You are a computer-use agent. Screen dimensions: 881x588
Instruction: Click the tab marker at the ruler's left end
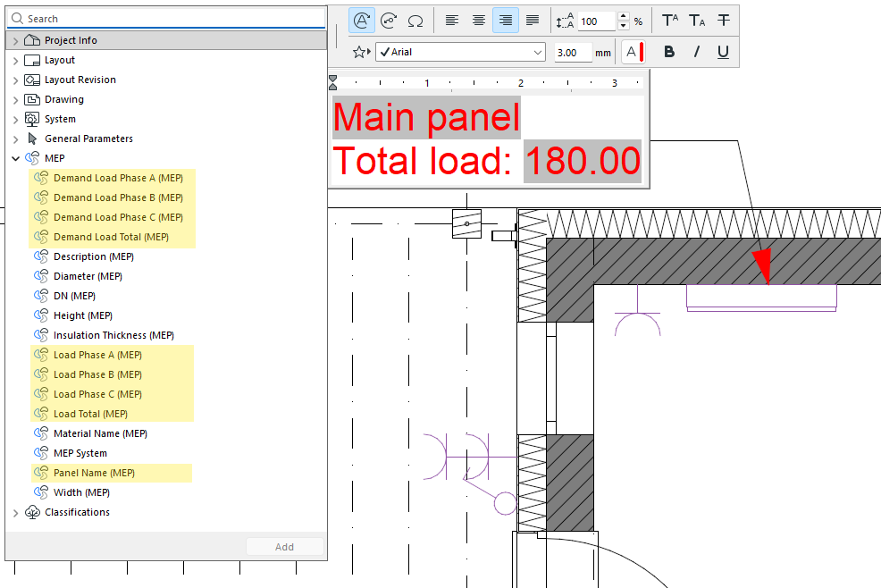pos(332,82)
